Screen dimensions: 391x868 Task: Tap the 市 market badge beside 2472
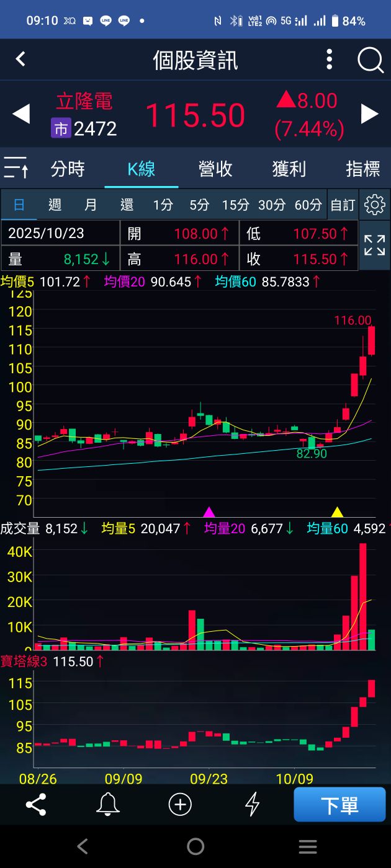(61, 129)
